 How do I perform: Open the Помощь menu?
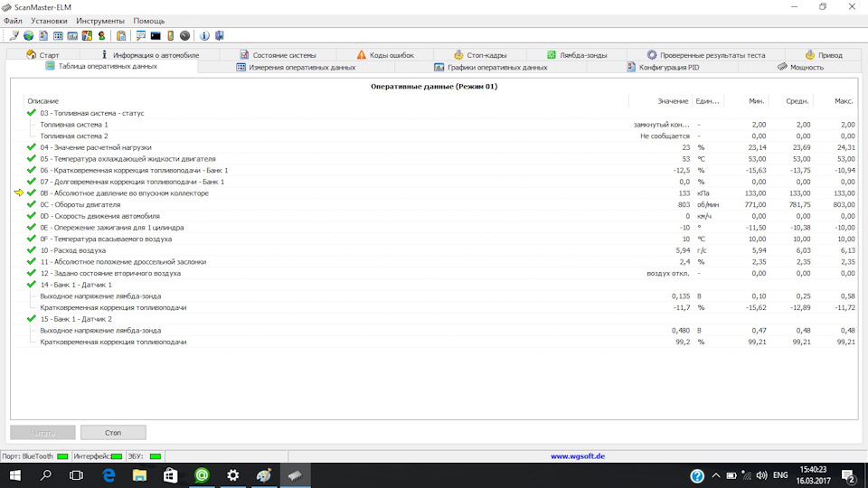tap(149, 21)
